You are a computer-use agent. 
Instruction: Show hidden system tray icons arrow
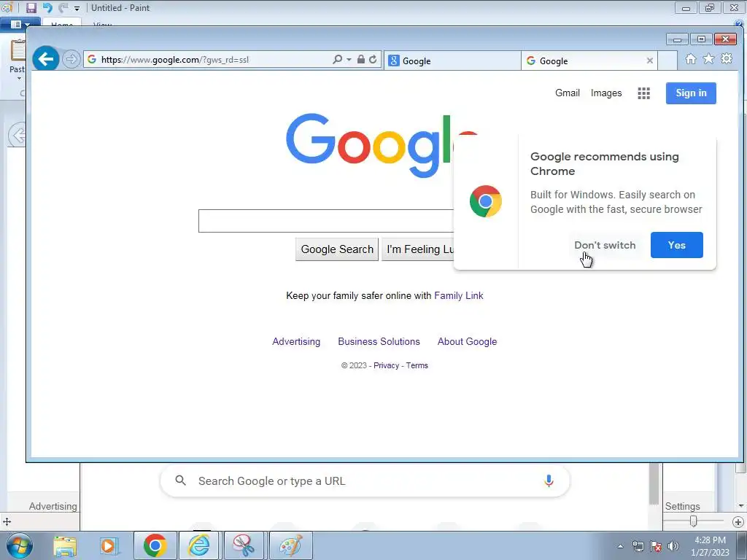click(620, 547)
